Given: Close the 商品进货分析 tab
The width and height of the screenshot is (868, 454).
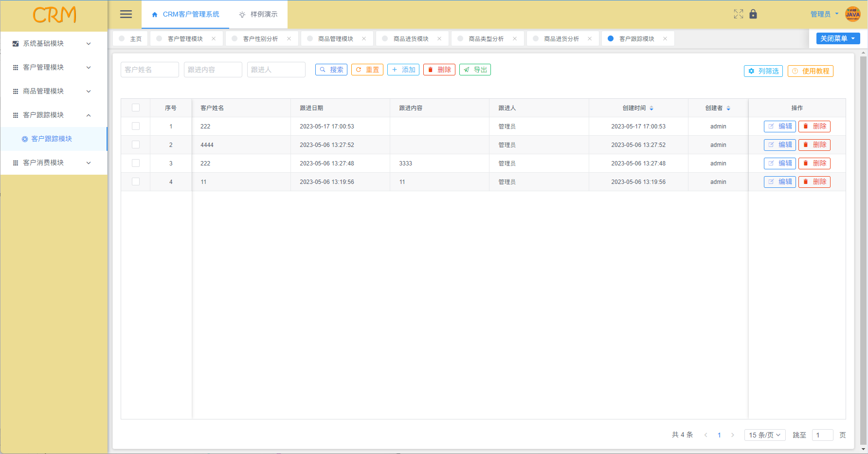Looking at the screenshot, I should (590, 39).
